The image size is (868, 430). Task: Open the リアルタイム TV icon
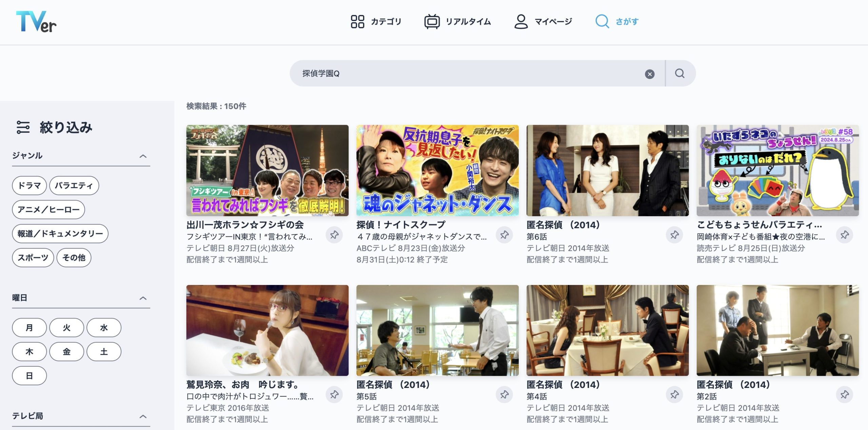432,21
